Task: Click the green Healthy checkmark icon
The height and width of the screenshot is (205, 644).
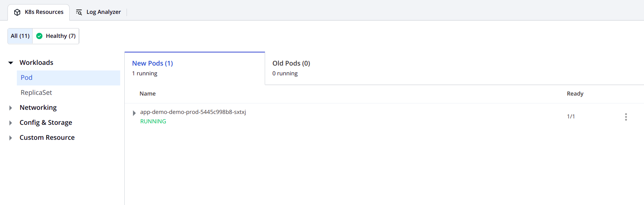Action: tap(39, 36)
